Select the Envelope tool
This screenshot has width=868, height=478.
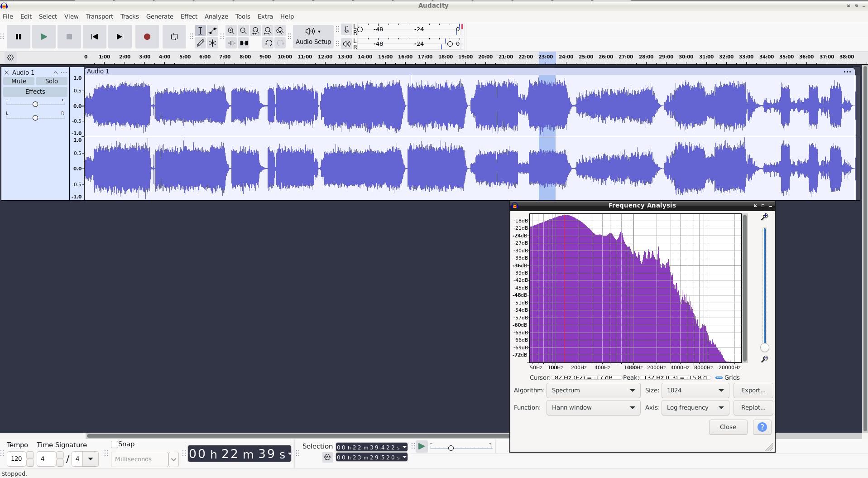tap(212, 31)
